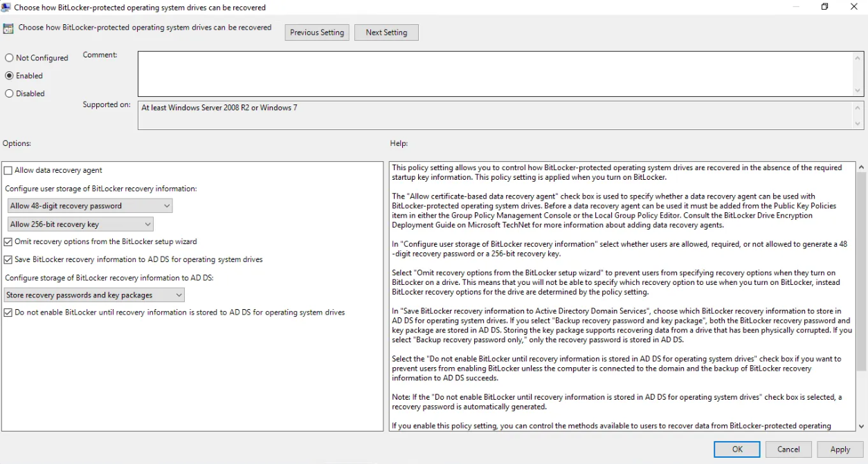Select the Enabled radio button
868x464 pixels.
pos(10,76)
